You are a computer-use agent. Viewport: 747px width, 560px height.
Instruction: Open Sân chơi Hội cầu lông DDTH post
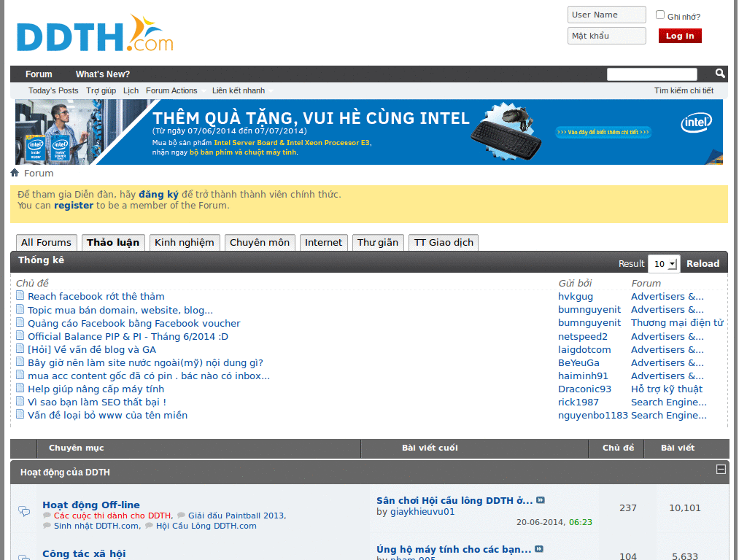[454, 500]
